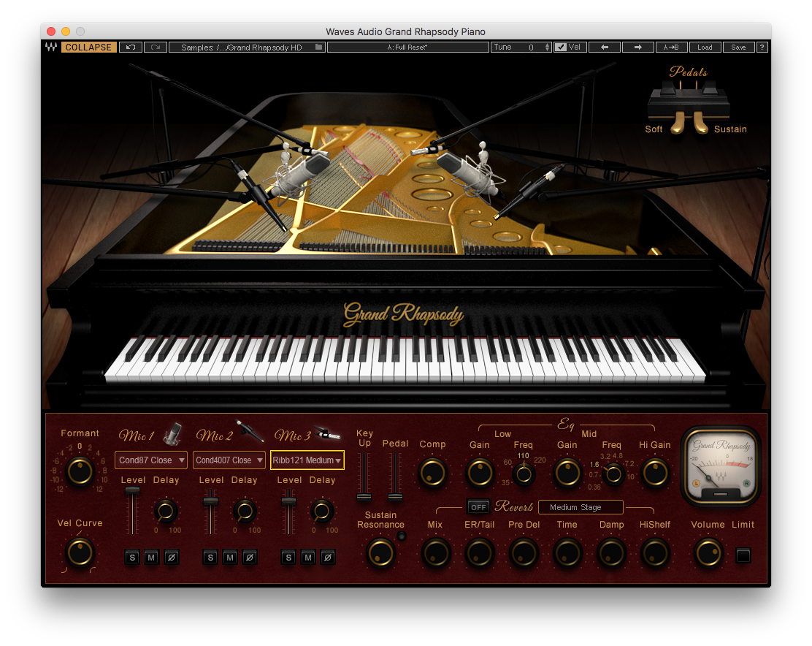Screen dimensions: 812x646
Task: Click the Comp knob
Action: (x=432, y=474)
